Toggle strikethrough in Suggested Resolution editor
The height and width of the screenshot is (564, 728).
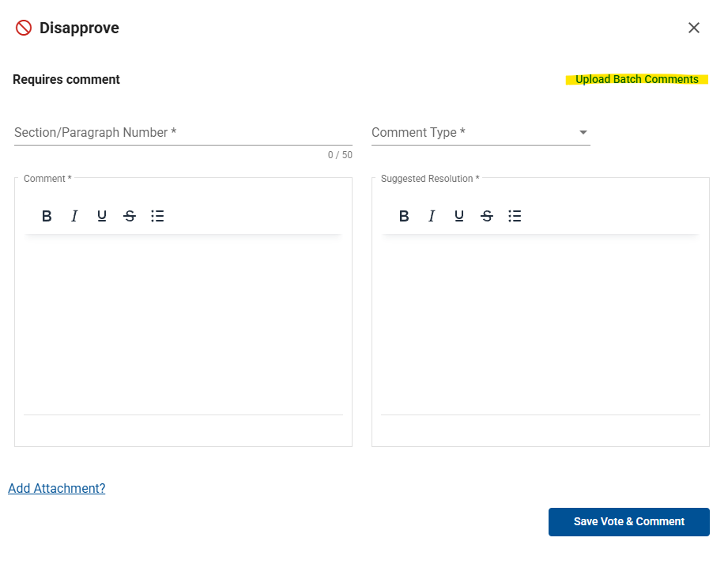pyautogui.click(x=487, y=216)
